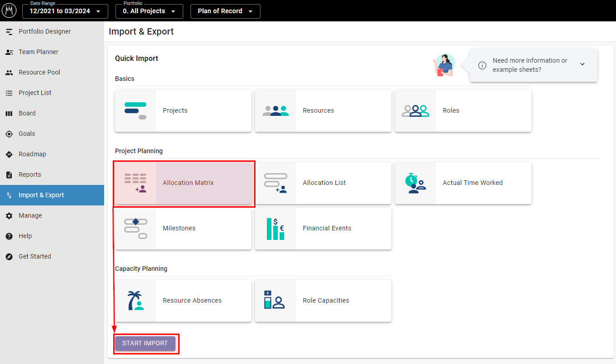
Task: Open the Date Range dropdown
Action: coord(65,11)
